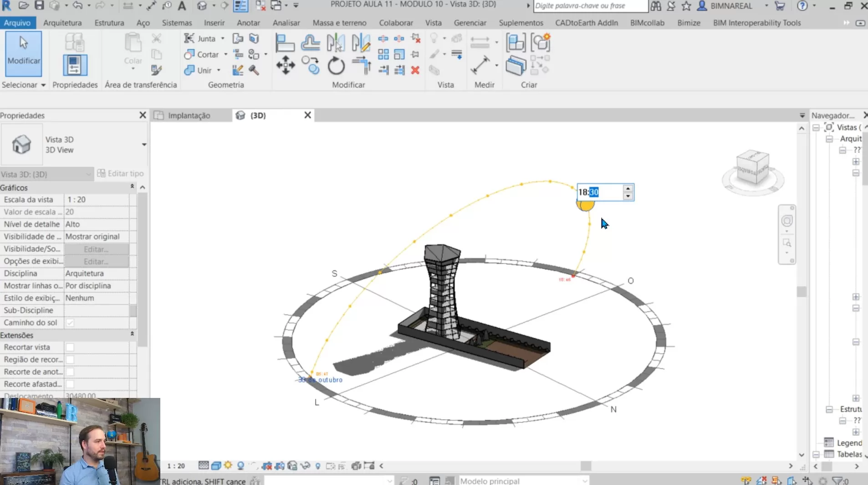Click the yellow sun on path
Screen dimensions: 868x485
[585, 206]
